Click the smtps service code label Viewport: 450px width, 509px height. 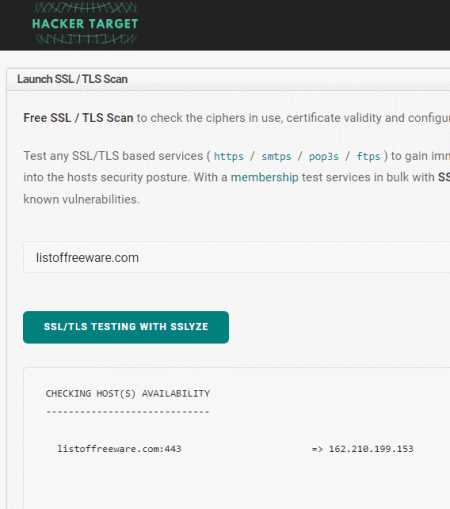pos(276,156)
